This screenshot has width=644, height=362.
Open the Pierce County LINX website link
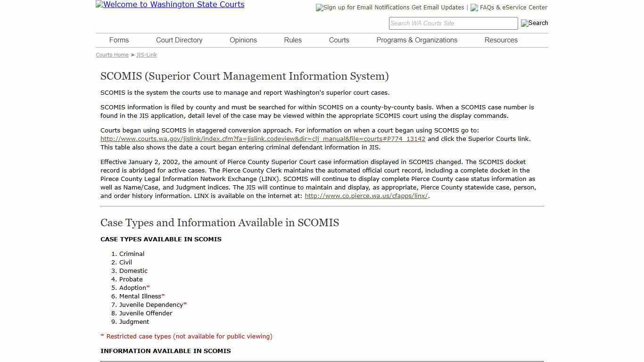pos(366,196)
